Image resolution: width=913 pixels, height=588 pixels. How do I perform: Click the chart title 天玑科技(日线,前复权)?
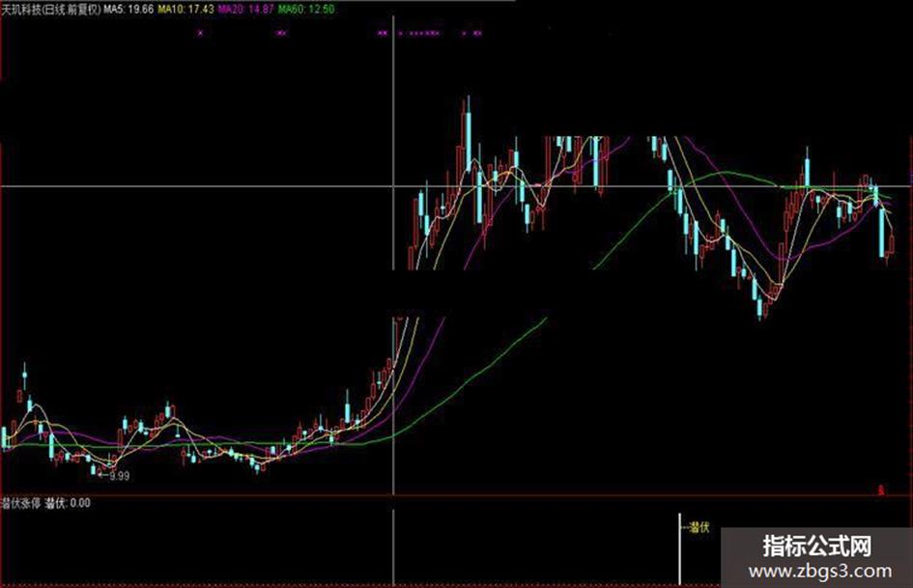coord(51,9)
